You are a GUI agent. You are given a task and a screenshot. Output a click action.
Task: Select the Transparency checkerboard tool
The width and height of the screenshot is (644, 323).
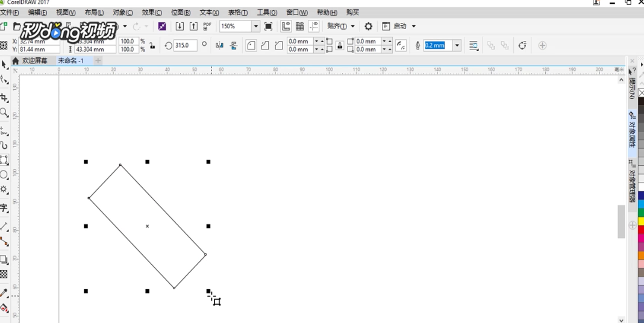pos(4,274)
